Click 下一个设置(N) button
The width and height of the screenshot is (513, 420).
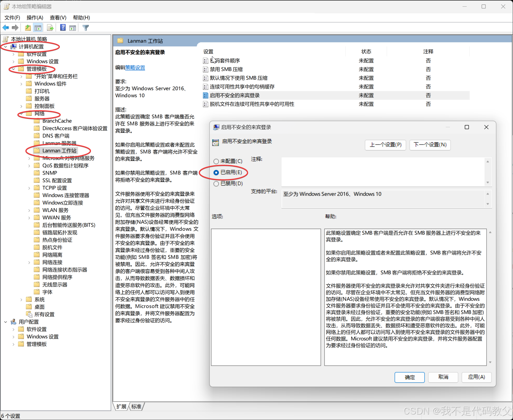[430, 145]
